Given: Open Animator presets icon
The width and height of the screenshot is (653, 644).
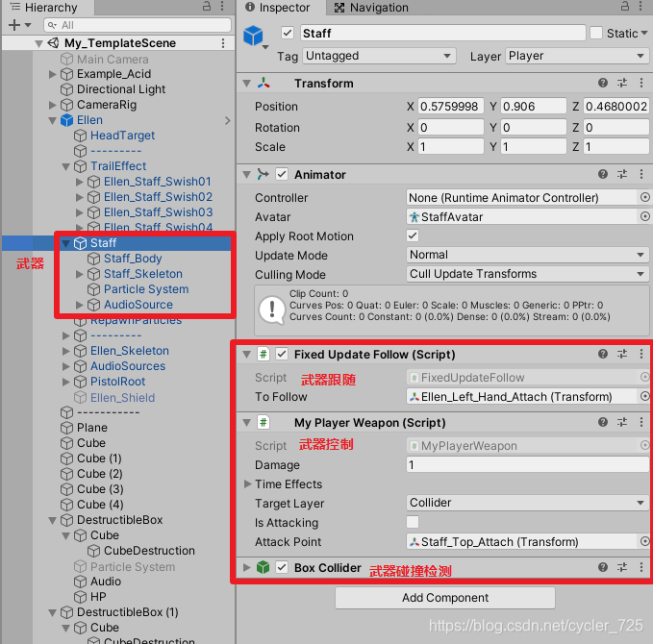Looking at the screenshot, I should pyautogui.click(x=622, y=174).
